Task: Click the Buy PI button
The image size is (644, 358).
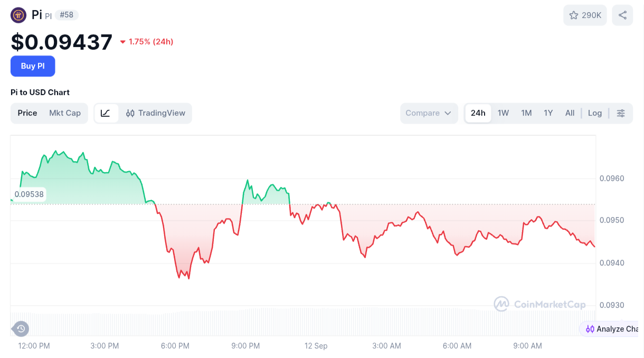Action: pyautogui.click(x=33, y=66)
